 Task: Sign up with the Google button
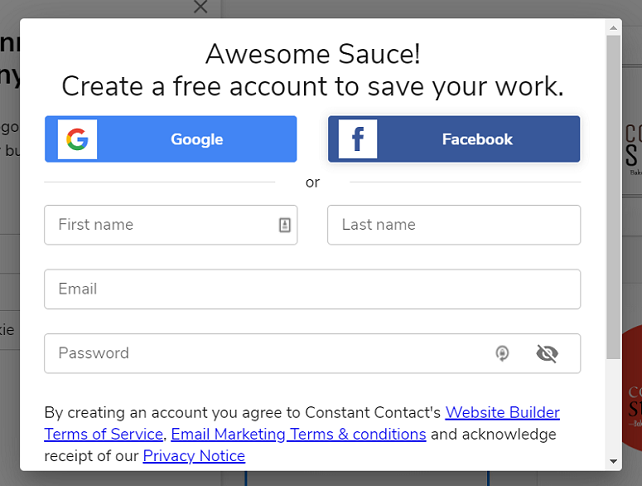pos(196,139)
